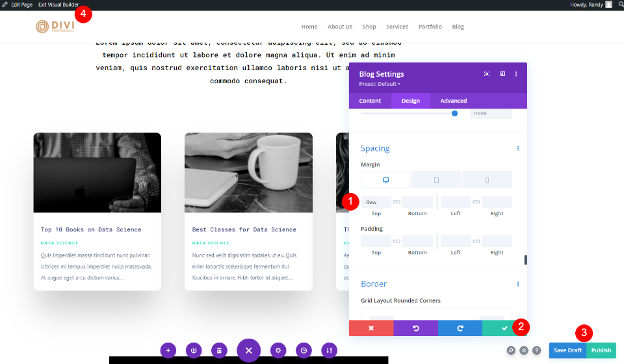Screen dimensions: 624x364
Task: Collapse the Border section heading
Action: tap(374, 284)
